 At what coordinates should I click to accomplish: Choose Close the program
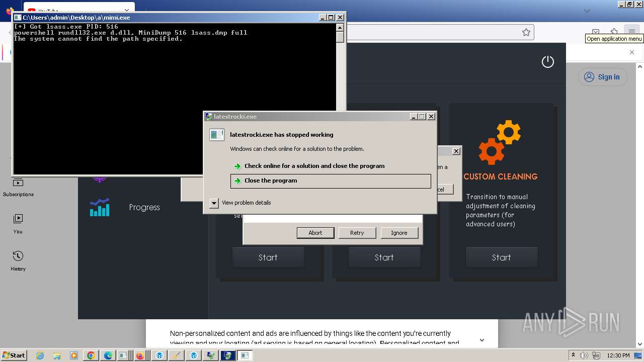coord(331,181)
